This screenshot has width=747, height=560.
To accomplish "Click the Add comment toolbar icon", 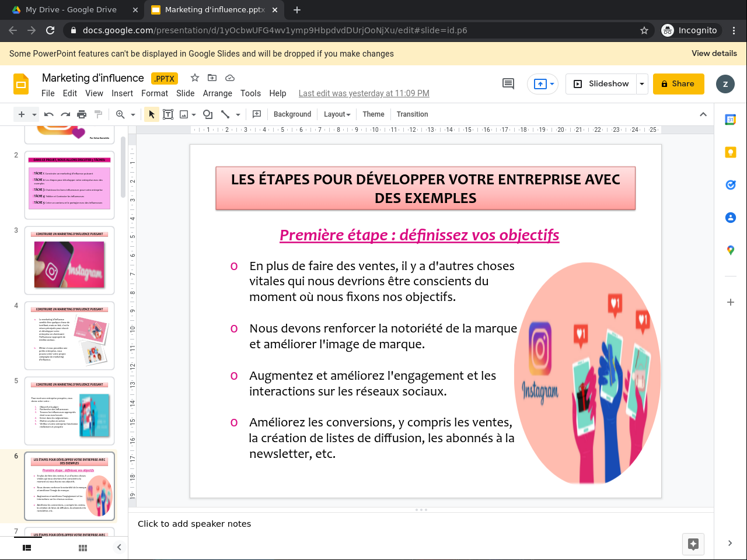I will click(x=256, y=114).
